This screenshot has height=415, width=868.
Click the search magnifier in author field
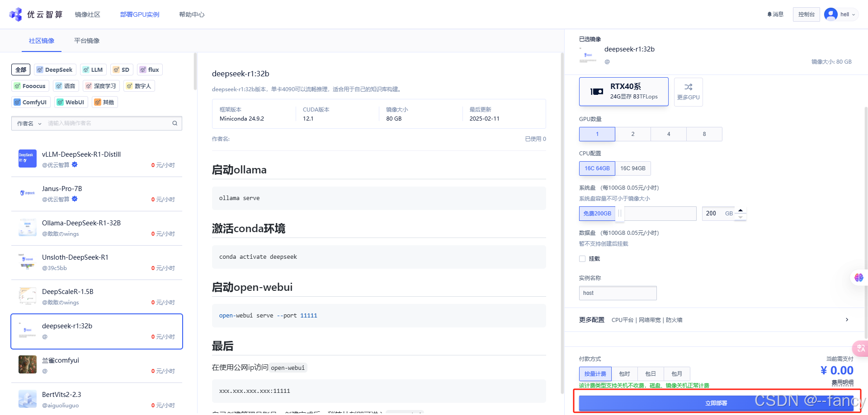click(175, 123)
